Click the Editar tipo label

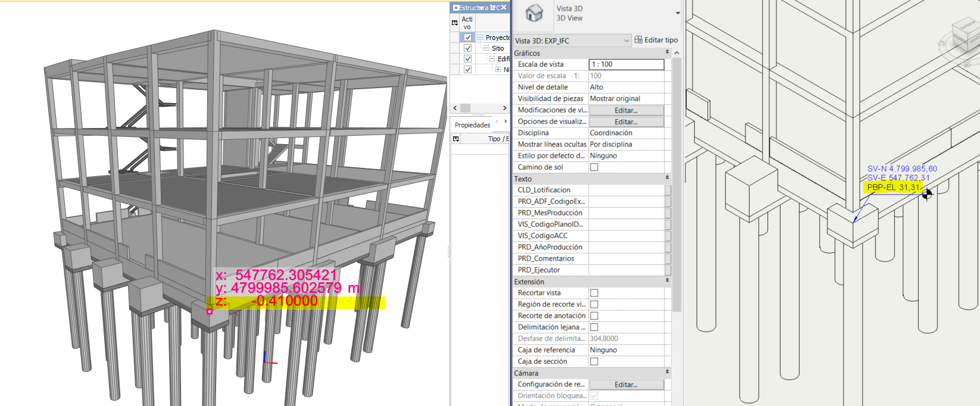661,40
